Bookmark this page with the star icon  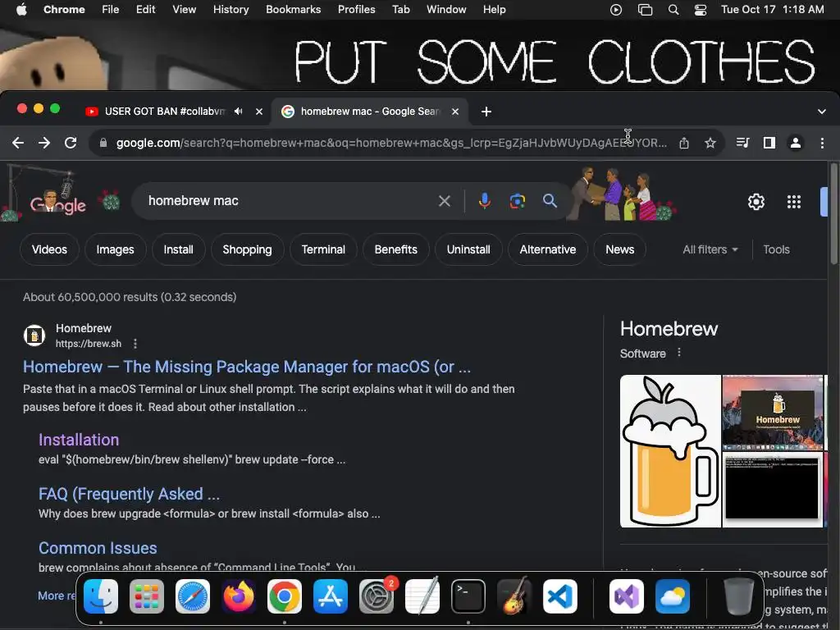pyautogui.click(x=710, y=143)
